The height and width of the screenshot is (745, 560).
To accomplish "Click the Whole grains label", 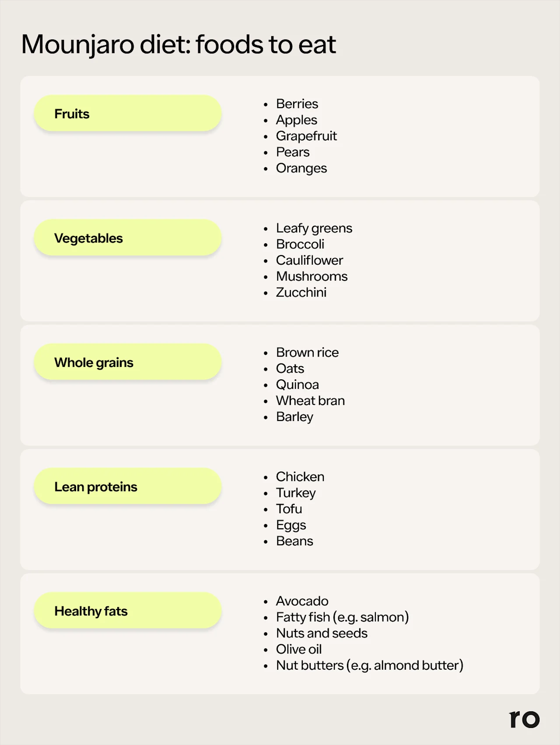I will point(94,363).
